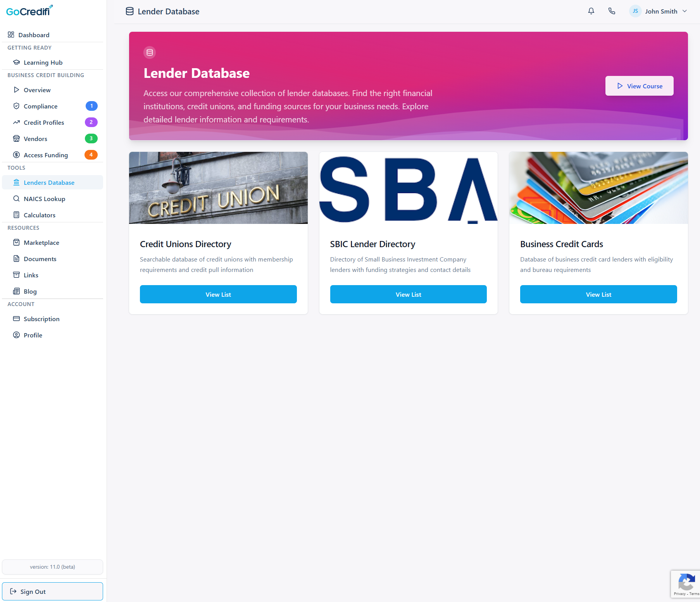Select Marketplace from the Resources section
Image resolution: width=700 pixels, height=602 pixels.
[x=40, y=242]
